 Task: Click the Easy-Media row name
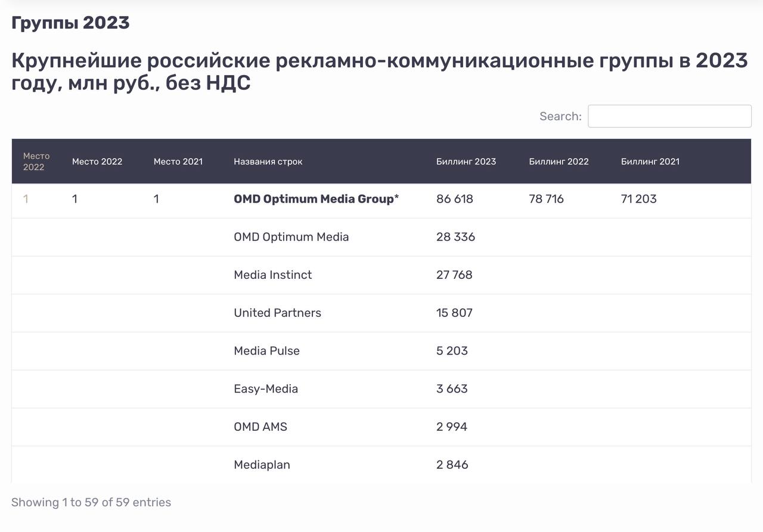pyautogui.click(x=266, y=389)
